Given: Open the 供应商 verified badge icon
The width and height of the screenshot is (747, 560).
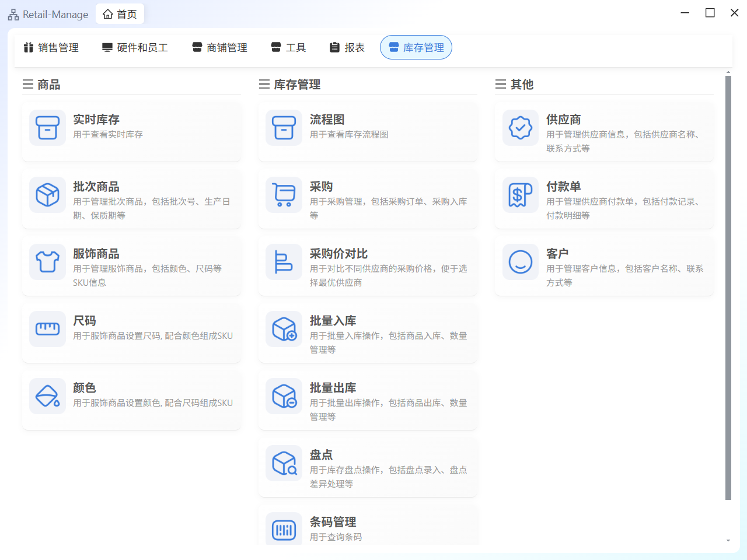Looking at the screenshot, I should 520,128.
